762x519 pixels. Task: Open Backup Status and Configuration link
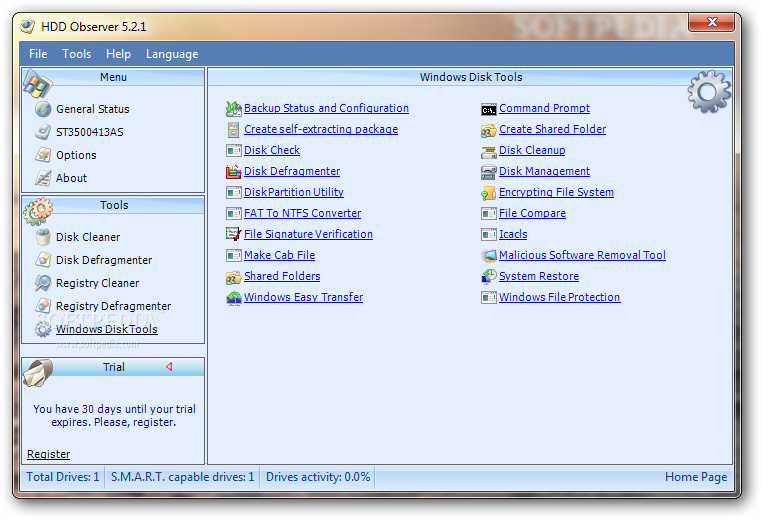[x=326, y=108]
